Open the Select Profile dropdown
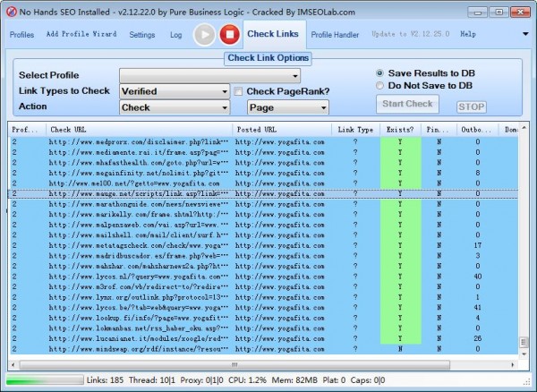This screenshot has height=392, width=537. coord(209,75)
